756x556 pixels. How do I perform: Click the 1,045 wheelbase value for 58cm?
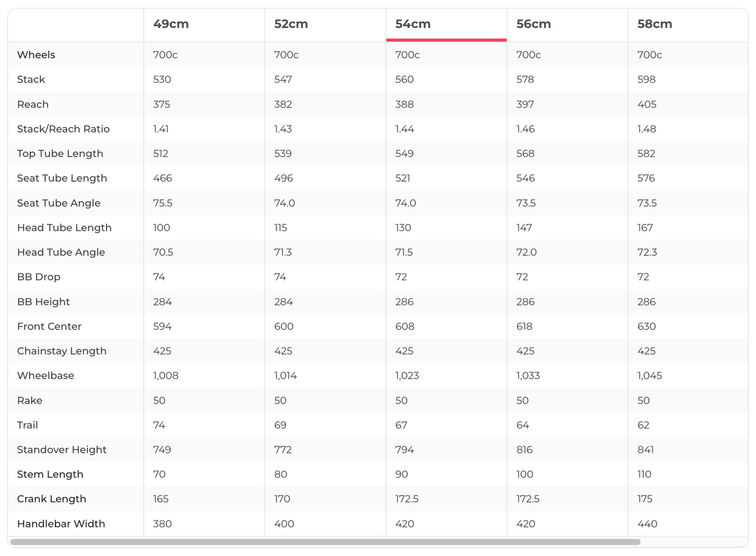(x=650, y=375)
